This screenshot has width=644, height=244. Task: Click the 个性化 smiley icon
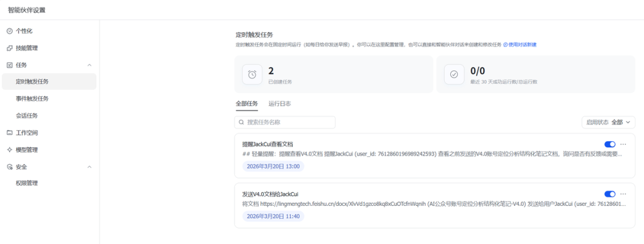10,31
